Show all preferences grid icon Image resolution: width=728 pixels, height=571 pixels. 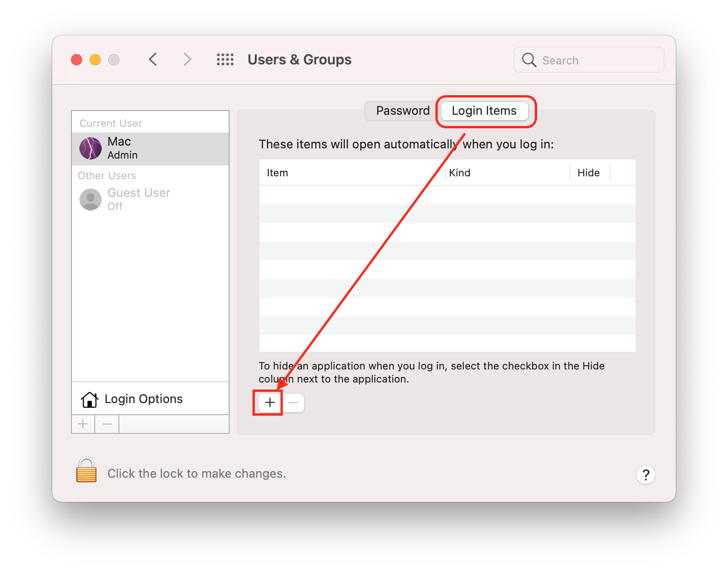225,60
